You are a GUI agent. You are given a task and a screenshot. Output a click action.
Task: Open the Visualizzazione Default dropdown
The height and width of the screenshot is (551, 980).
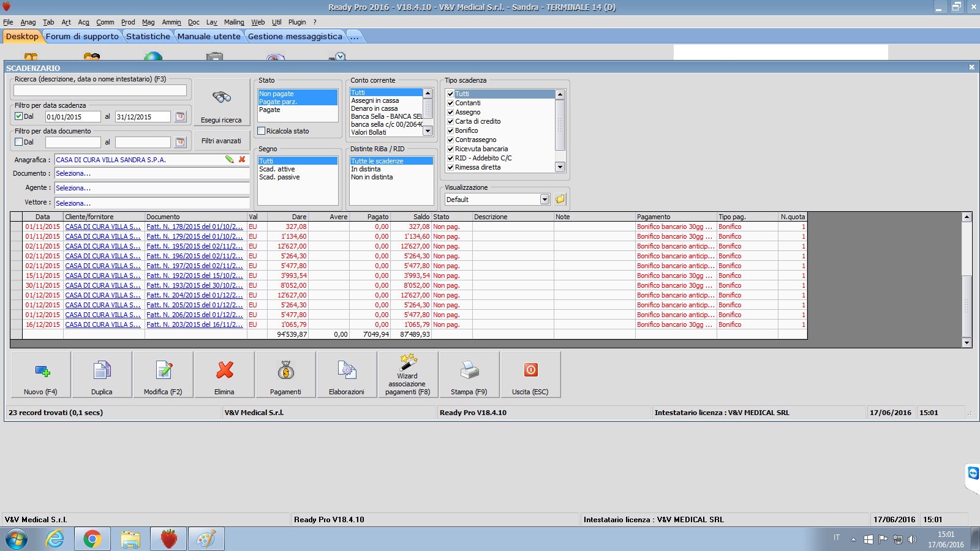click(545, 200)
